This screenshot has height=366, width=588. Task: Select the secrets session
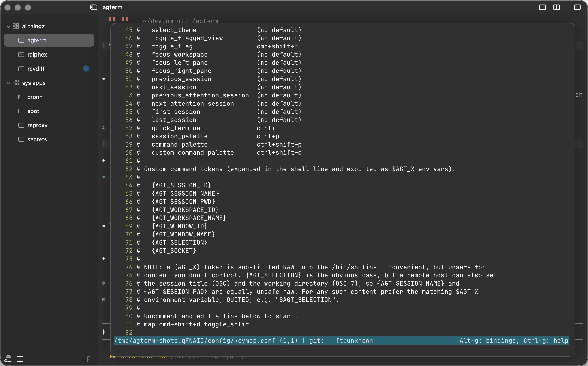tap(49, 139)
